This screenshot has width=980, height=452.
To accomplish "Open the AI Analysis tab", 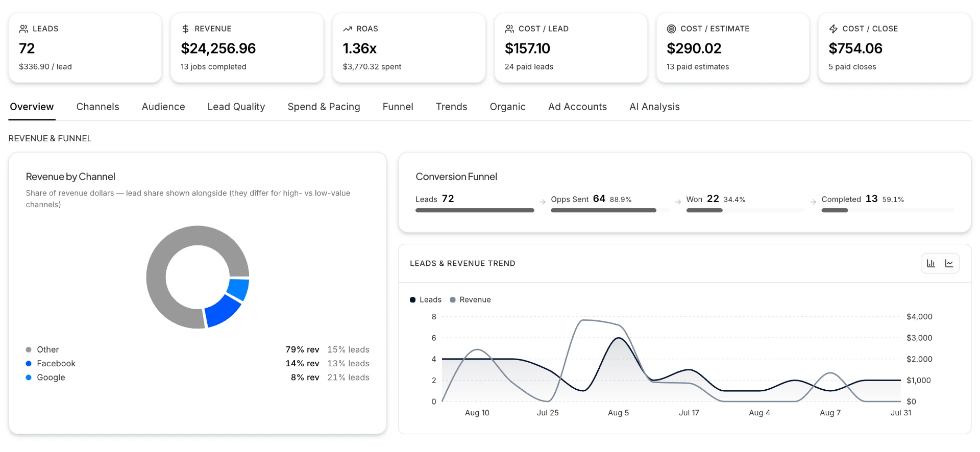I will [654, 107].
